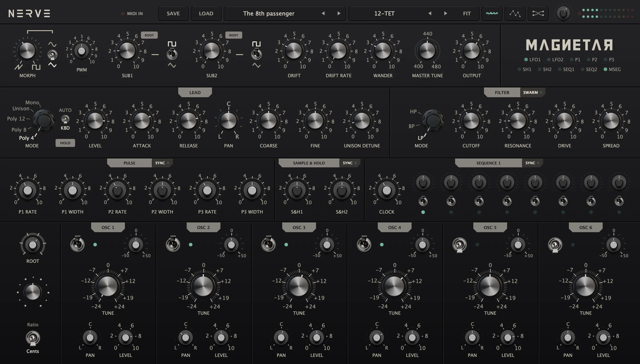Select the OSC 4 tab
This screenshot has width=640, height=364.
394,227
